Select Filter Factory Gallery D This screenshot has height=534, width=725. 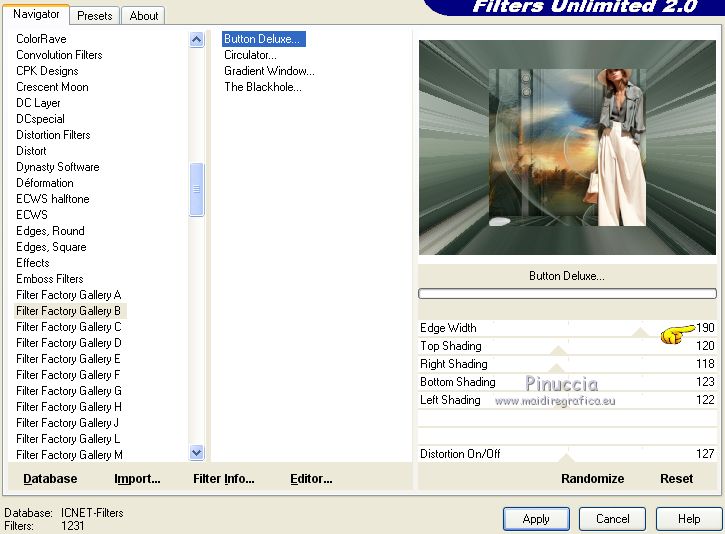click(68, 343)
